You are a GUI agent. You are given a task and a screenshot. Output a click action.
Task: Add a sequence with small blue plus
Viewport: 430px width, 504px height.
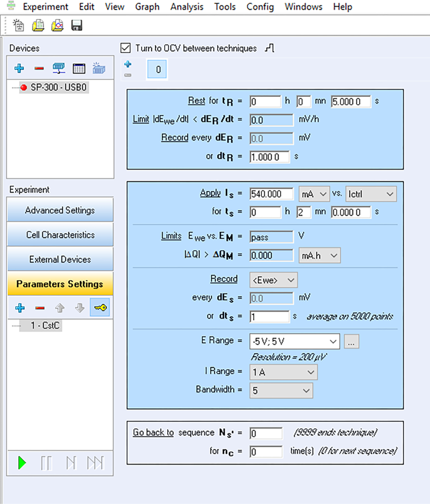click(128, 64)
